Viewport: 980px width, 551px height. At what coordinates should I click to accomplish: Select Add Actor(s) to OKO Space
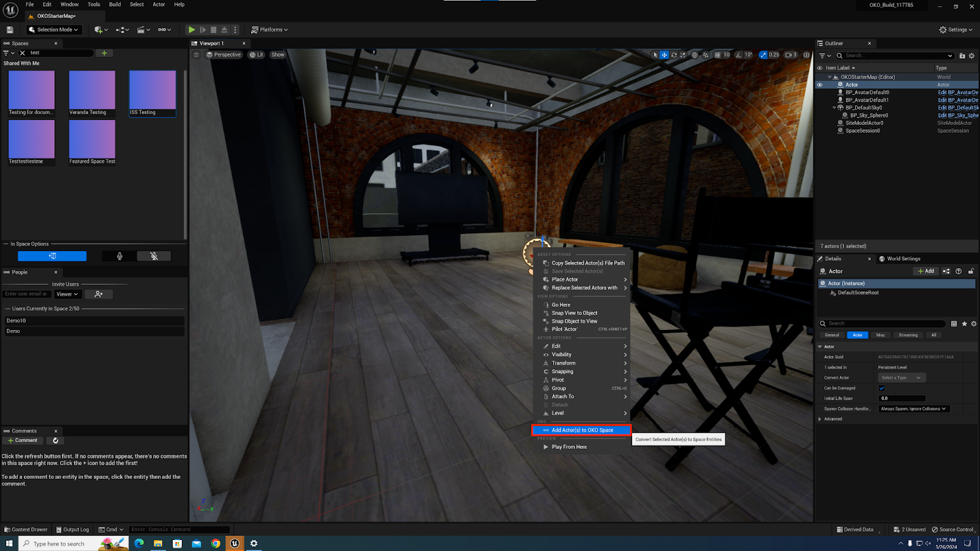[582, 430]
